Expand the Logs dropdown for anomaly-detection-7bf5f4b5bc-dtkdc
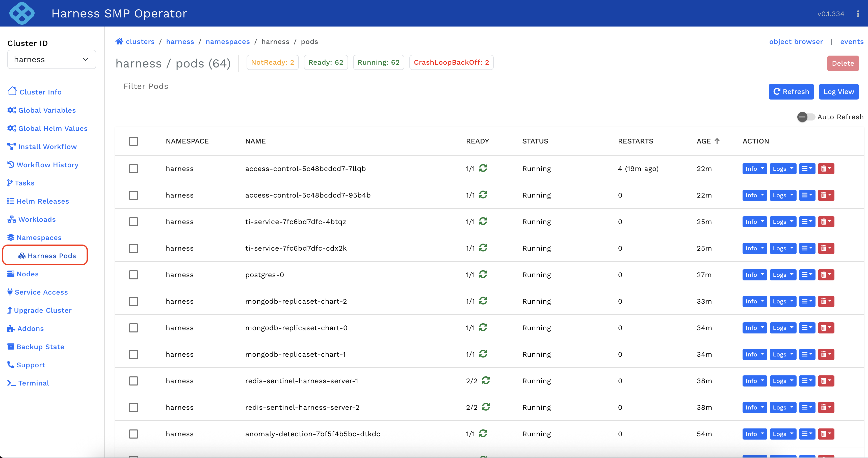Screen dimensions: 868x458 pos(783,434)
